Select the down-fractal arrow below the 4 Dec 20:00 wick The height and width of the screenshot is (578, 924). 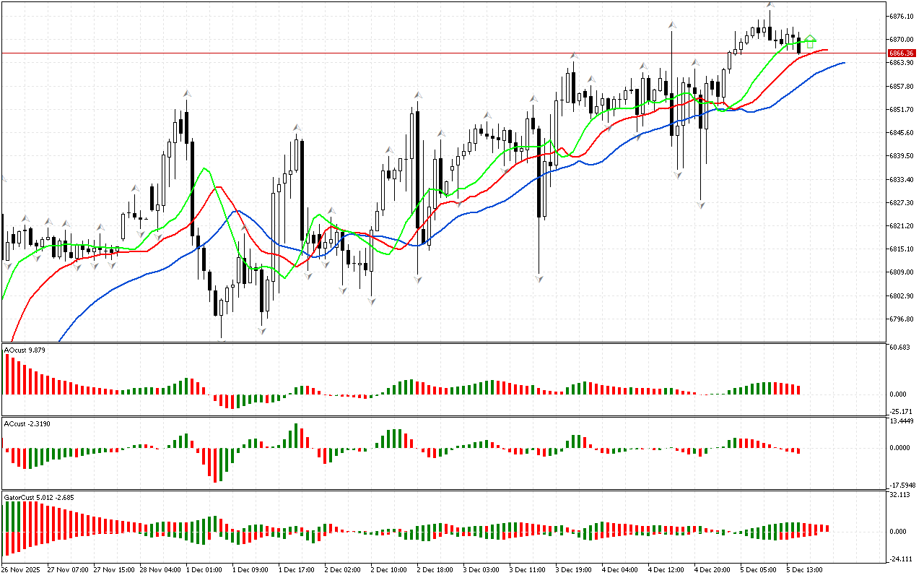(x=700, y=205)
